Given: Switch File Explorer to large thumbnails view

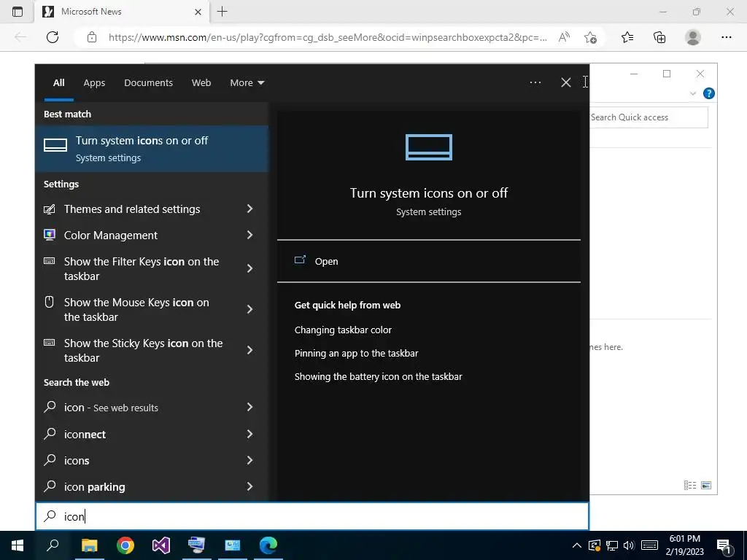Looking at the screenshot, I should pos(706,485).
